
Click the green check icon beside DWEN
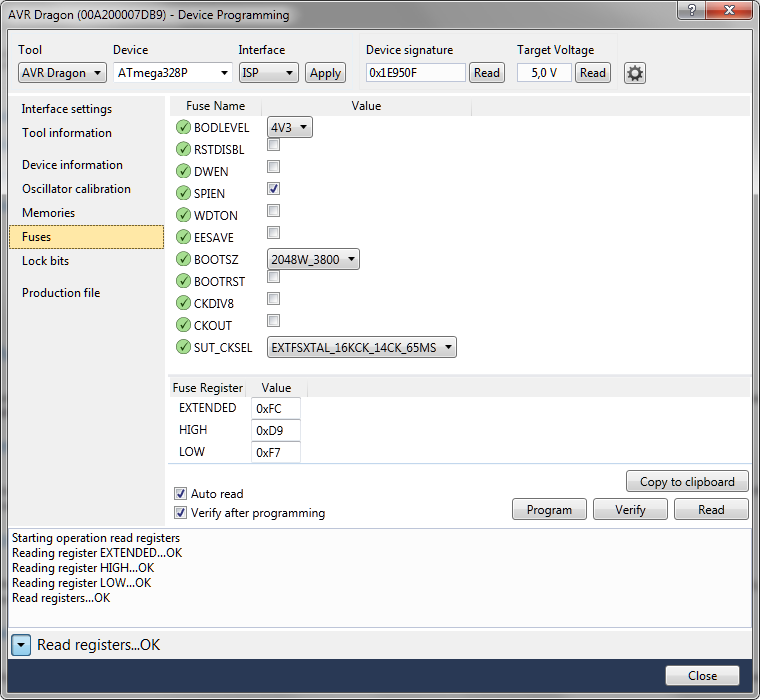pyautogui.click(x=183, y=171)
